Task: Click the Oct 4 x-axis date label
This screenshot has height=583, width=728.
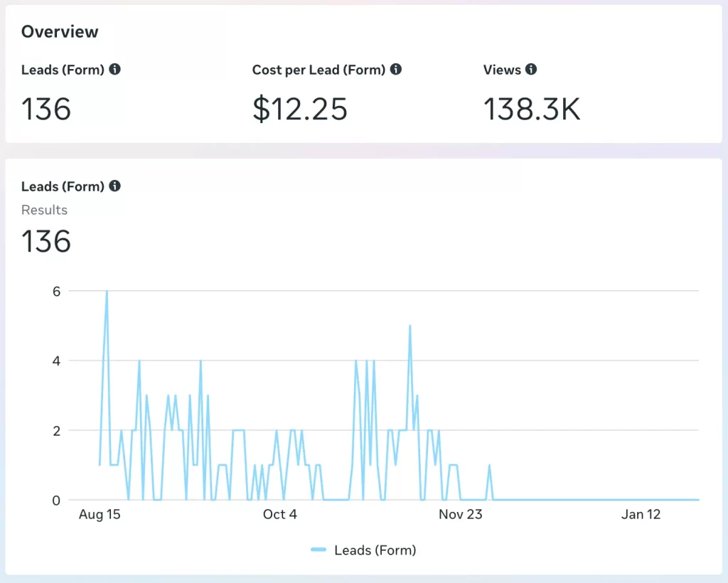Action: pos(279,514)
